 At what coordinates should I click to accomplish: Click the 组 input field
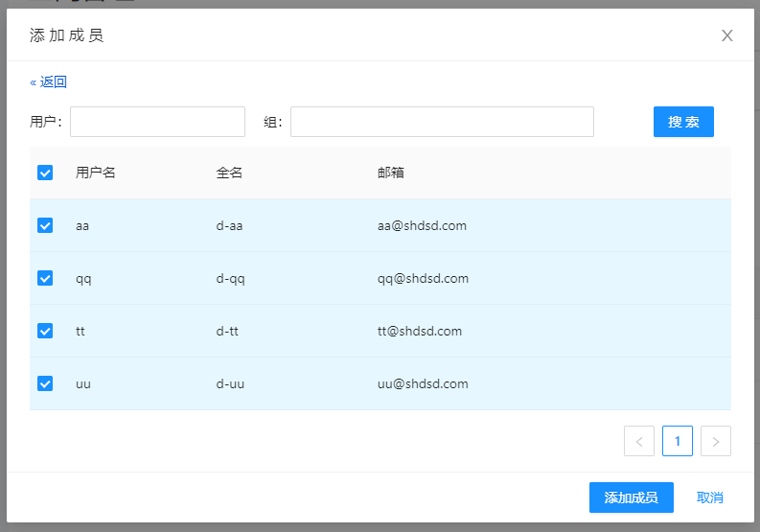442,122
